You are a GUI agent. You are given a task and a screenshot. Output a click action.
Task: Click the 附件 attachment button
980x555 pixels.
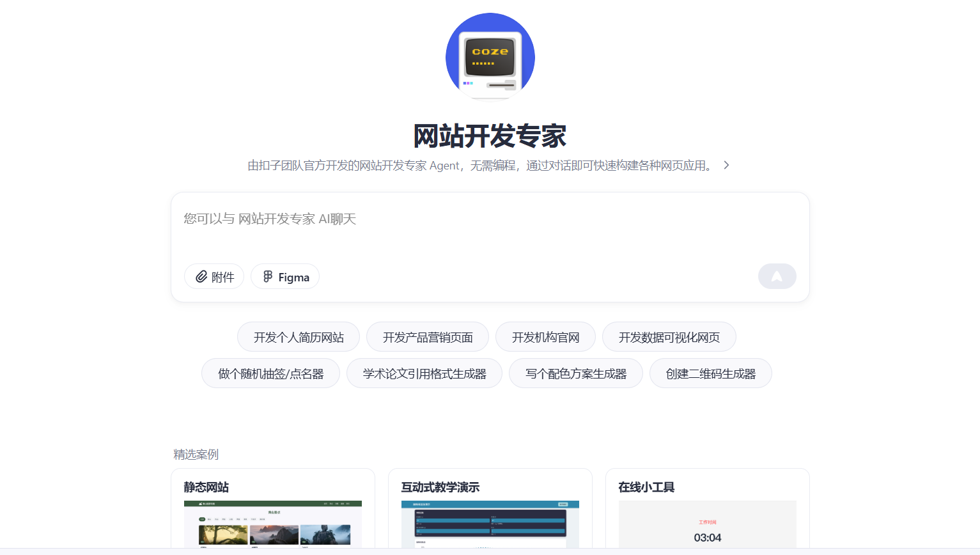[214, 277]
